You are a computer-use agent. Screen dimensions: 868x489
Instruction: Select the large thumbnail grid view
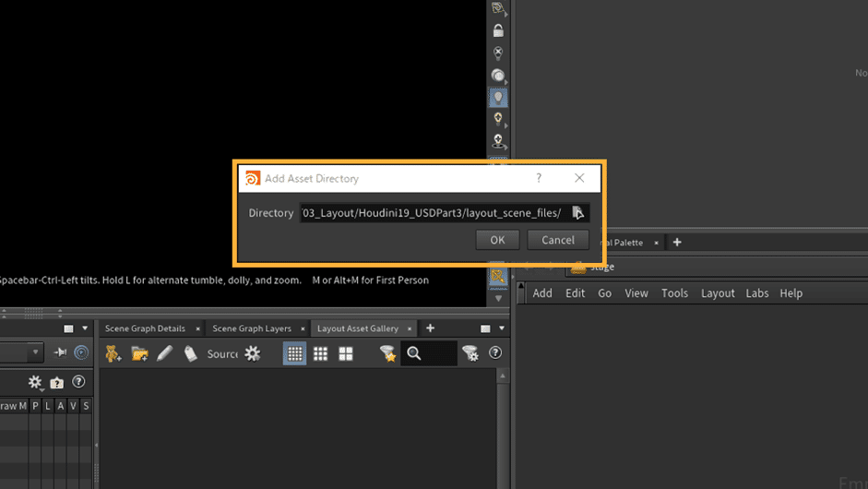346,353
